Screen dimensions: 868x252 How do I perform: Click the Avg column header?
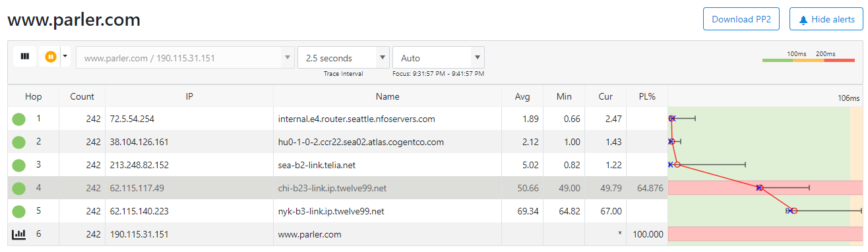tap(522, 96)
